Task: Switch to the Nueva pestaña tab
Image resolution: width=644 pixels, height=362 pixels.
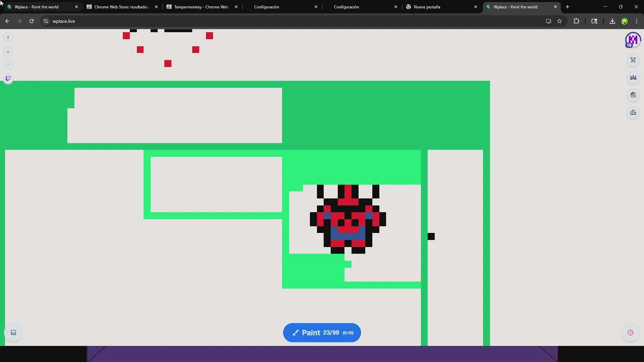Action: click(x=441, y=7)
